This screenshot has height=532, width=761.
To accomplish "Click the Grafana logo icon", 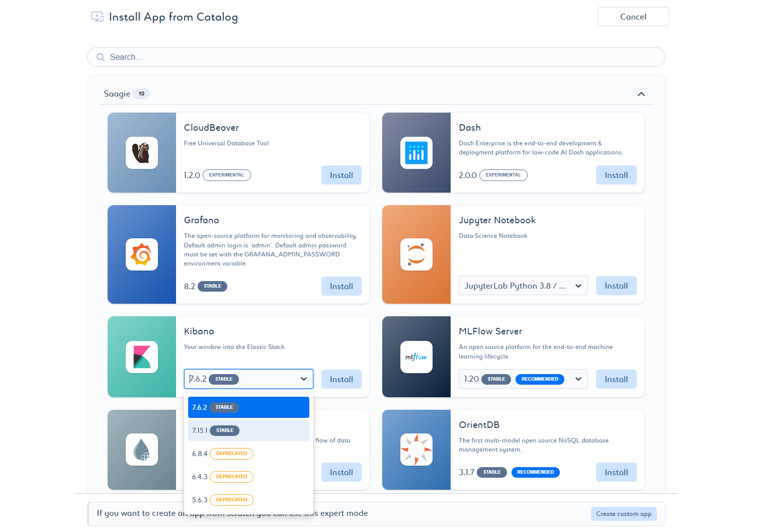I will (x=142, y=254).
